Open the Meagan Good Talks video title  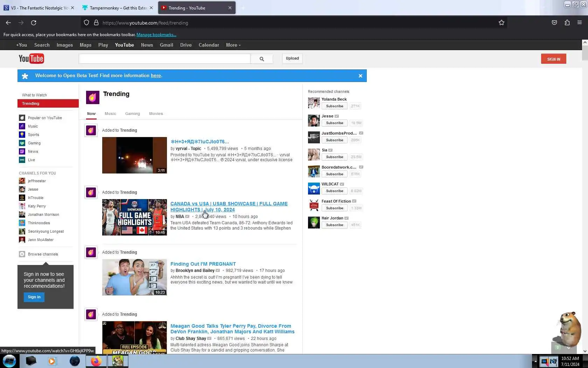(x=232, y=329)
